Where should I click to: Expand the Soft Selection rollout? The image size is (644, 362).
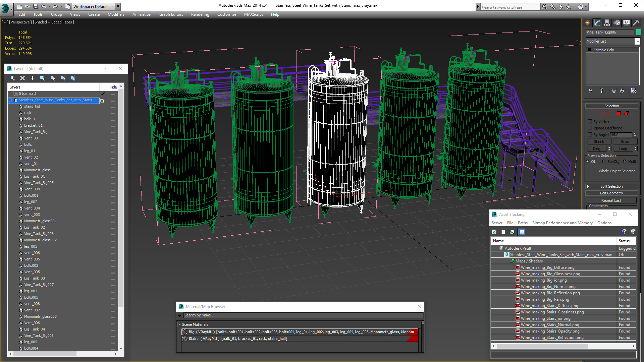[x=611, y=186]
